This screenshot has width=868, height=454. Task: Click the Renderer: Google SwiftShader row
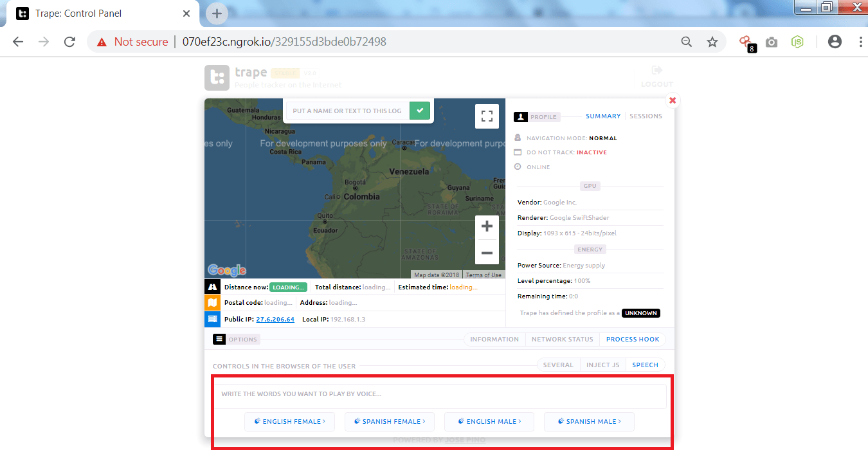pyautogui.click(x=590, y=218)
